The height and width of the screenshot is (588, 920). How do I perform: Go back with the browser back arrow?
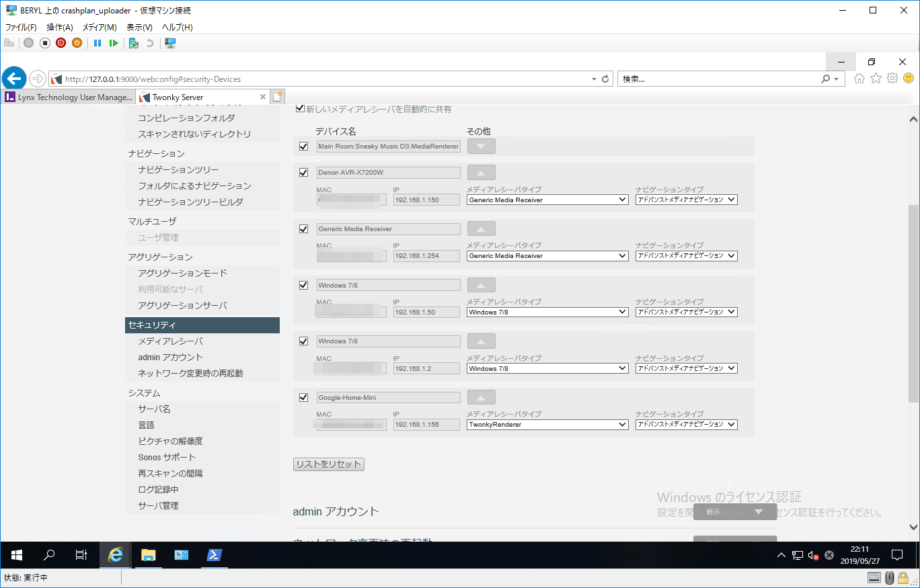(14, 79)
